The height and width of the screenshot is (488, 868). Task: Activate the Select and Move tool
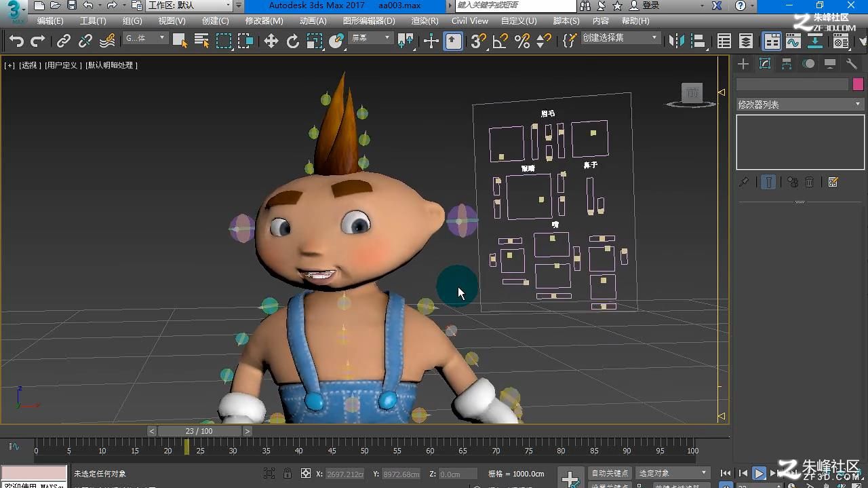click(271, 41)
